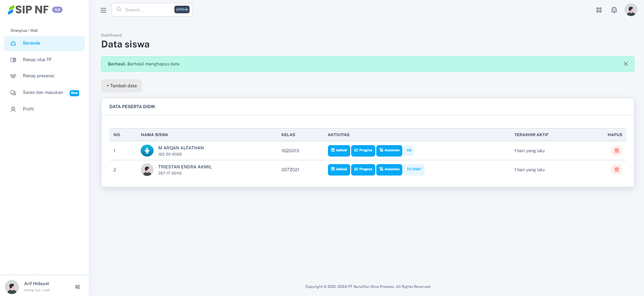Go to Rekap nilai TF
Screen dimensions: 644x296
[x=37, y=60]
